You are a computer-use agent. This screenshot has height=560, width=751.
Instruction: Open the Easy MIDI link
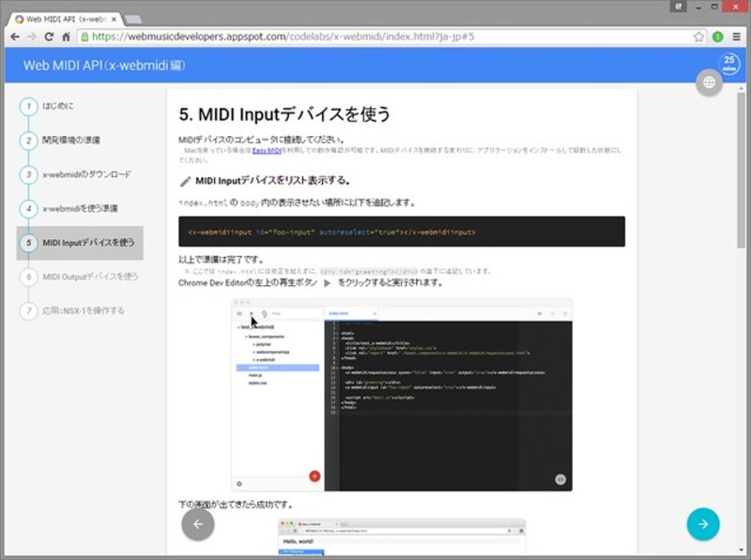coord(267,150)
